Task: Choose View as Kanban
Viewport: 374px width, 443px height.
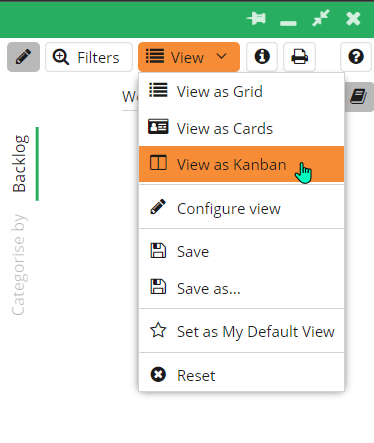Action: tap(241, 164)
